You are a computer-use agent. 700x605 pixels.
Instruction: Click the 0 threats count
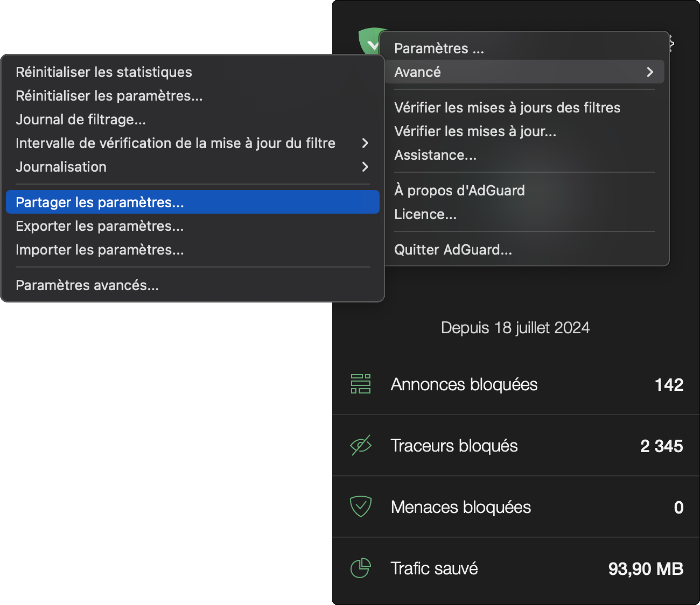tap(678, 507)
